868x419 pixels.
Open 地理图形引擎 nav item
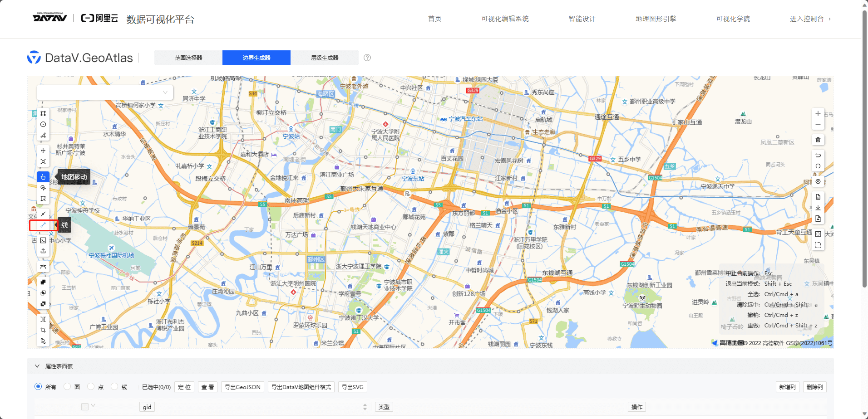pyautogui.click(x=656, y=19)
